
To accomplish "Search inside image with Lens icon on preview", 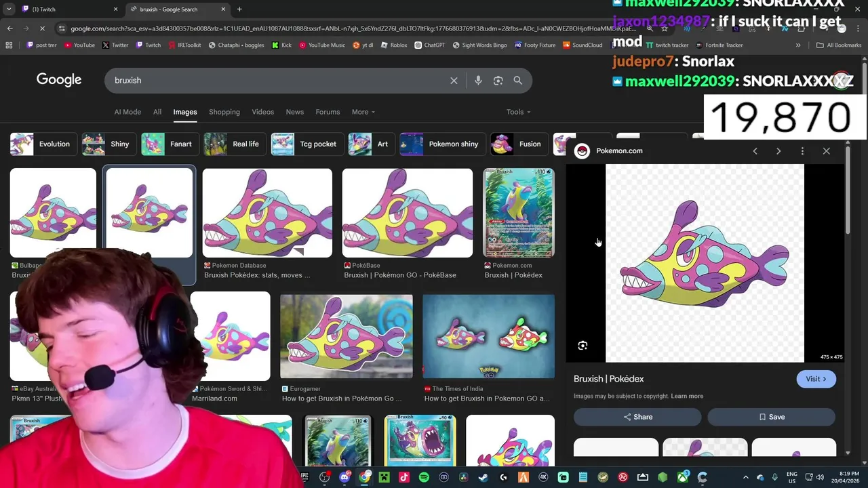I will [x=583, y=346].
